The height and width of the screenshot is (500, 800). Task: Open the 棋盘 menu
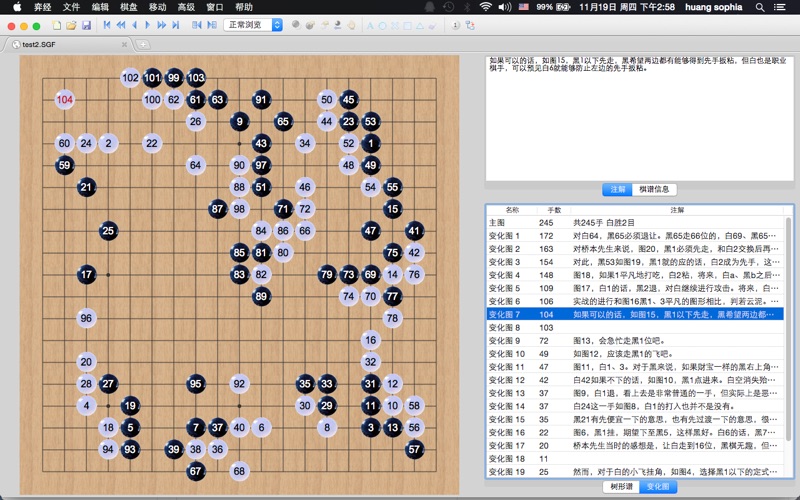coord(129,6)
